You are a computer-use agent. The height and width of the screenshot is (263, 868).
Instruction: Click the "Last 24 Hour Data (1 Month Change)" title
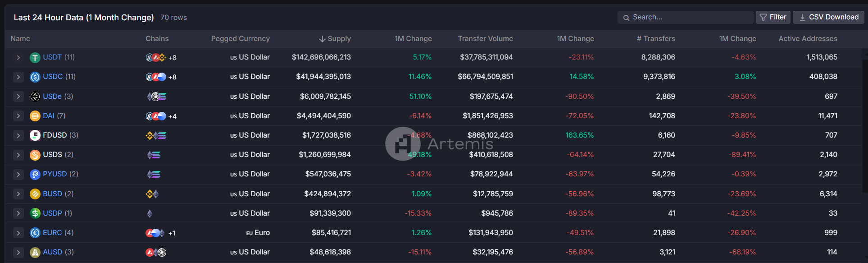(x=84, y=18)
